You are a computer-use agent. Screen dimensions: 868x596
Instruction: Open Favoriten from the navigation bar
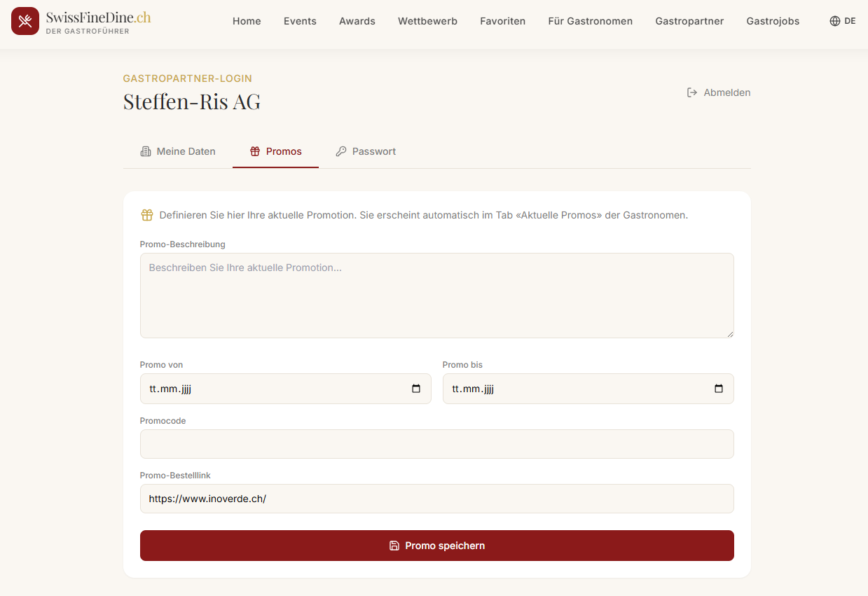tap(503, 21)
